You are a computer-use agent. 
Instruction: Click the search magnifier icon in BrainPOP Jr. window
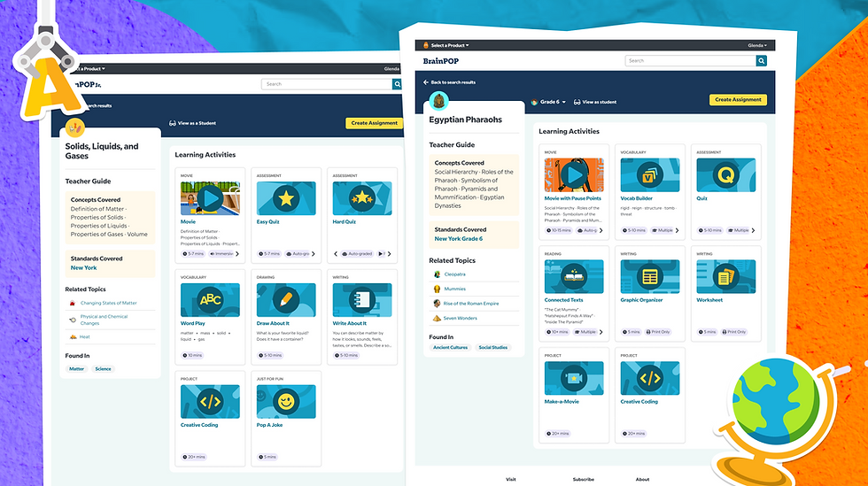pyautogui.click(x=397, y=84)
